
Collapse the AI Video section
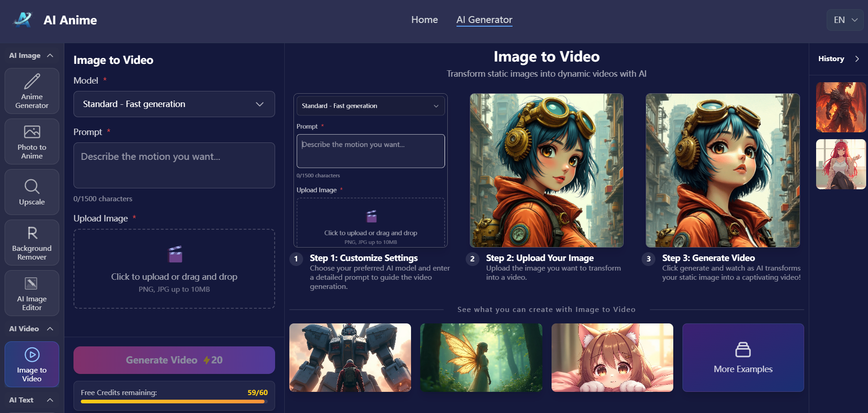click(x=50, y=329)
